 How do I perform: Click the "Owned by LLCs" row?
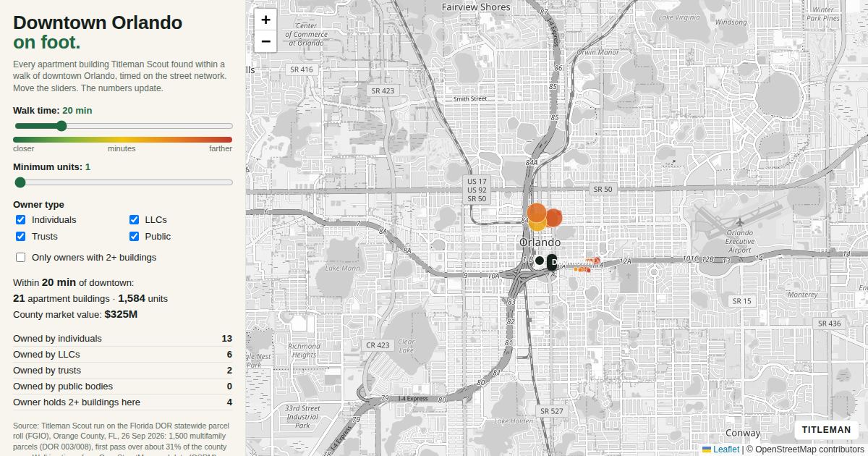pyautogui.click(x=123, y=355)
